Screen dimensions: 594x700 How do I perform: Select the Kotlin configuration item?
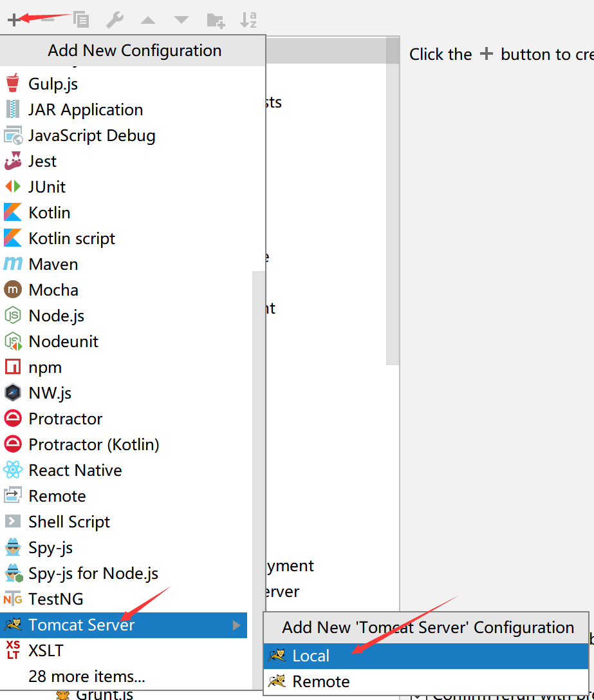point(123,213)
